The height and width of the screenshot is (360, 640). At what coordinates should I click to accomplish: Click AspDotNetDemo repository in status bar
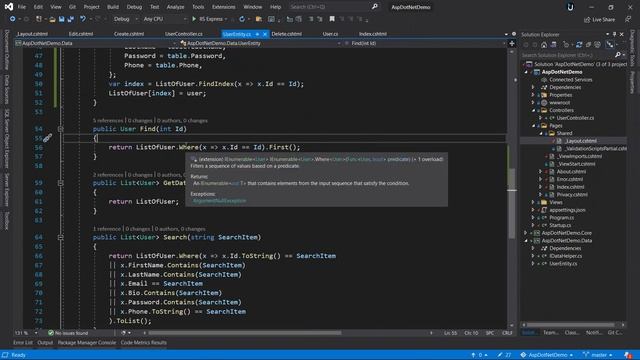coord(547,355)
